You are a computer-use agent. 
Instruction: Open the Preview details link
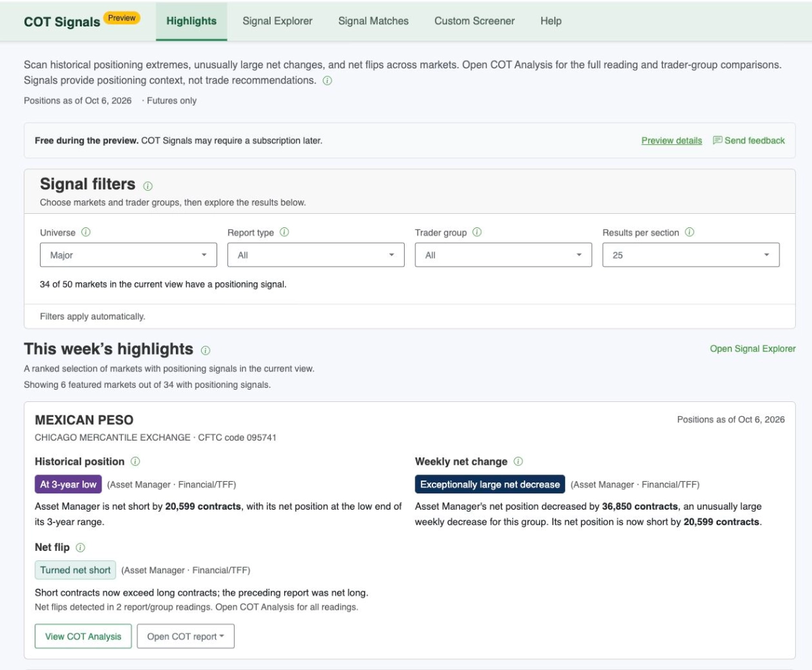(x=671, y=141)
